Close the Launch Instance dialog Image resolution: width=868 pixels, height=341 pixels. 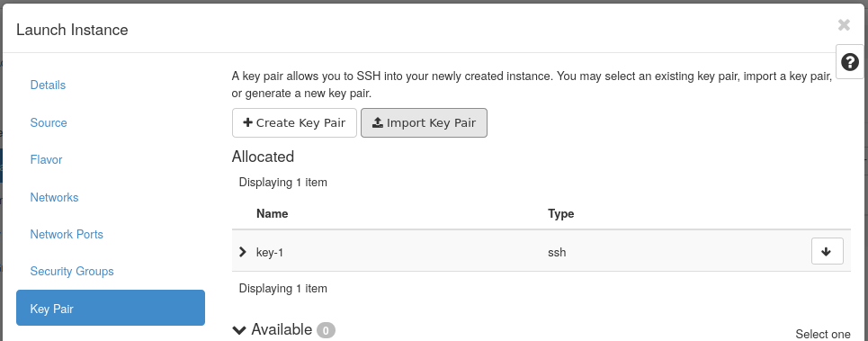coord(844,25)
